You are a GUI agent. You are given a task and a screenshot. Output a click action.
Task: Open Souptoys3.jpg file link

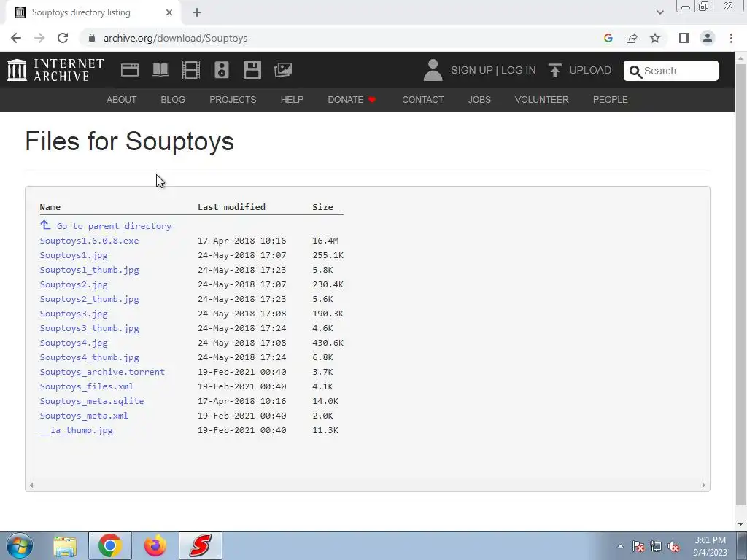(74, 314)
